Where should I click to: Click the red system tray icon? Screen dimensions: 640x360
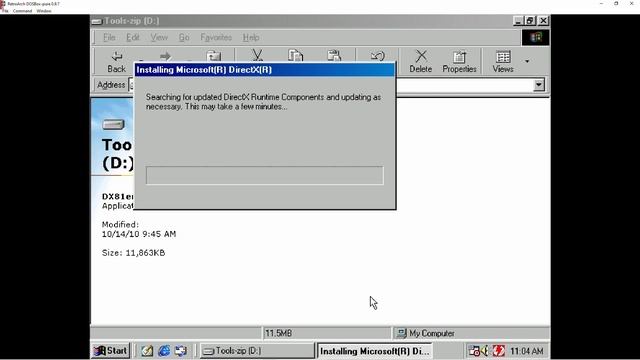(x=499, y=351)
